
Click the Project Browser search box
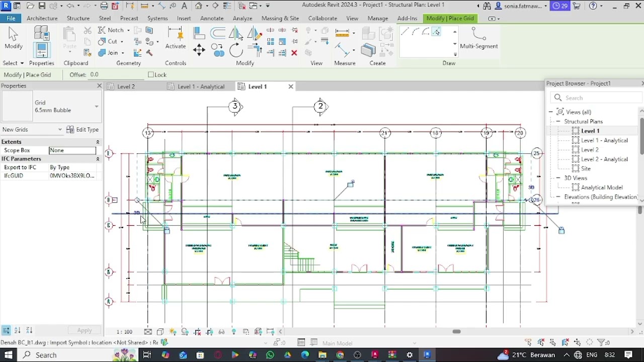(x=597, y=98)
